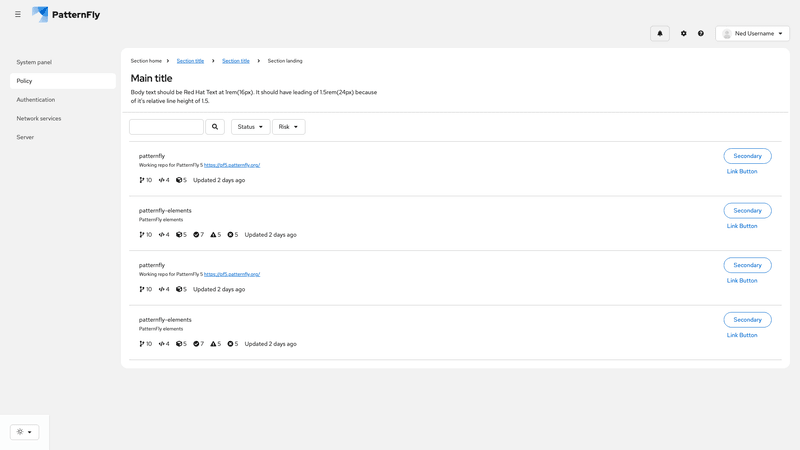Click error circle icon in first patternfly-elements row
Image resolution: width=800 pixels, height=450 pixels.
pos(230,235)
